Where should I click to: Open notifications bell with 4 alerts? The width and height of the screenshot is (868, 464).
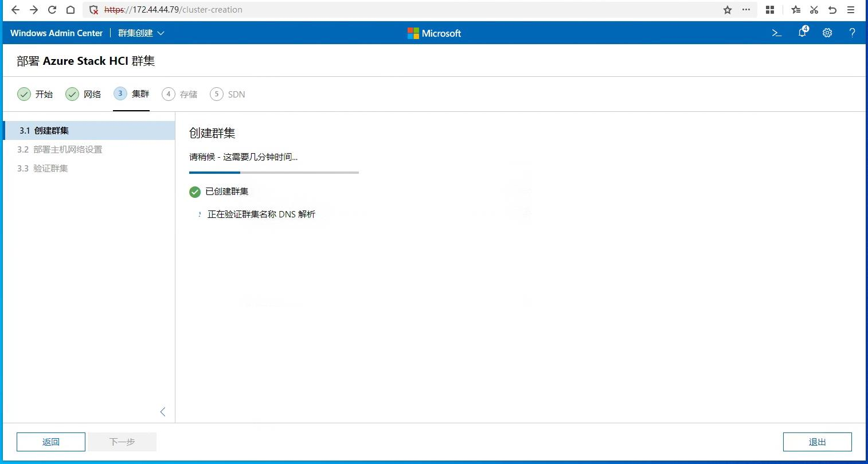coord(803,32)
